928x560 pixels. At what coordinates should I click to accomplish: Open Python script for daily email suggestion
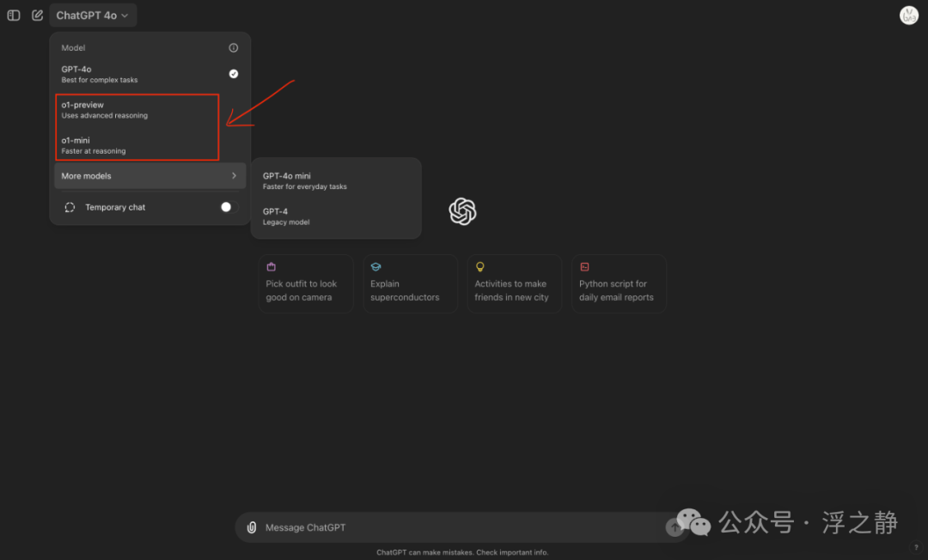pos(619,283)
